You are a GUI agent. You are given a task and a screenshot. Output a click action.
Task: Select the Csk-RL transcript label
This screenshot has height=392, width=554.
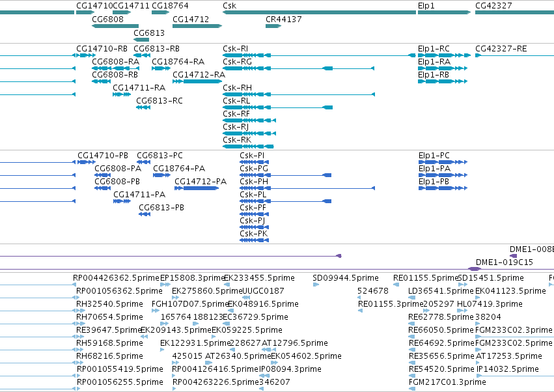tap(236, 101)
